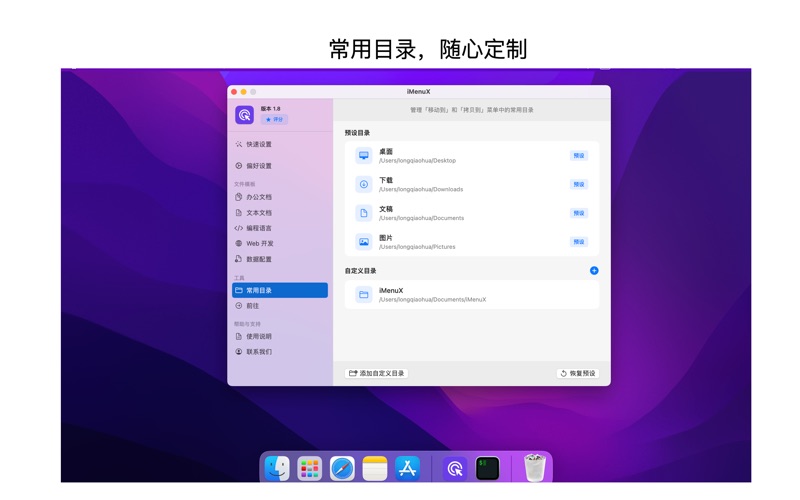The width and height of the screenshot is (800, 500).
Task: Click the 预设 tag on 文稿 row
Action: coord(579,213)
